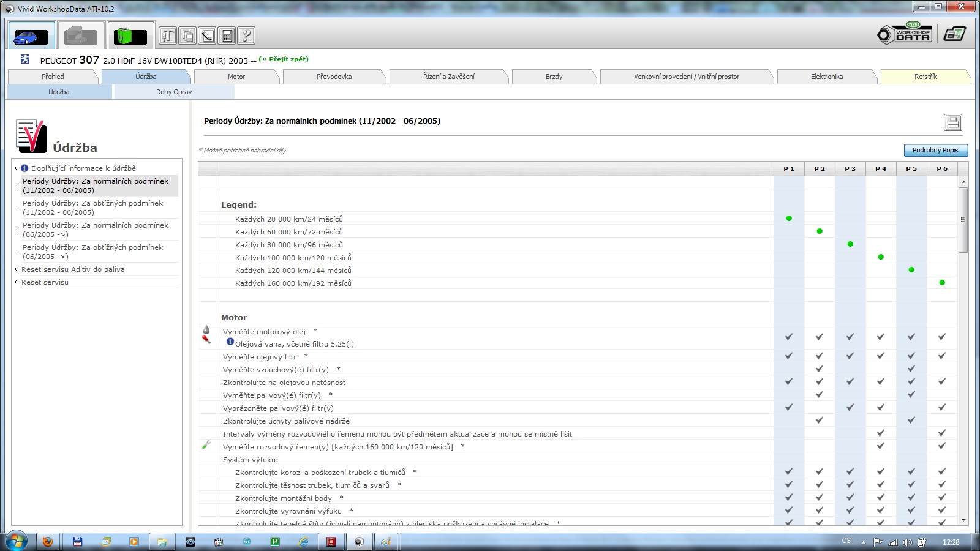
Task: Switch to the Motor tab
Action: coord(236,77)
